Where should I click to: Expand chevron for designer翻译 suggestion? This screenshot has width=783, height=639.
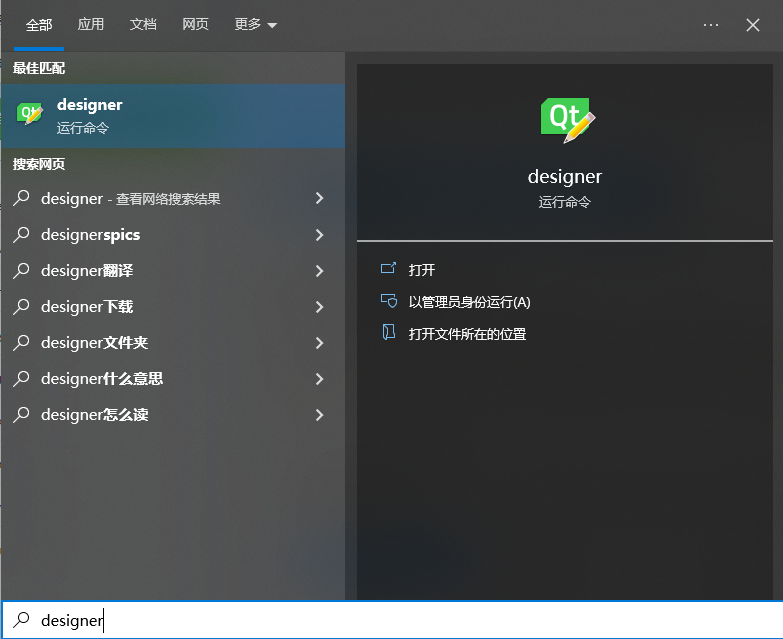click(320, 271)
